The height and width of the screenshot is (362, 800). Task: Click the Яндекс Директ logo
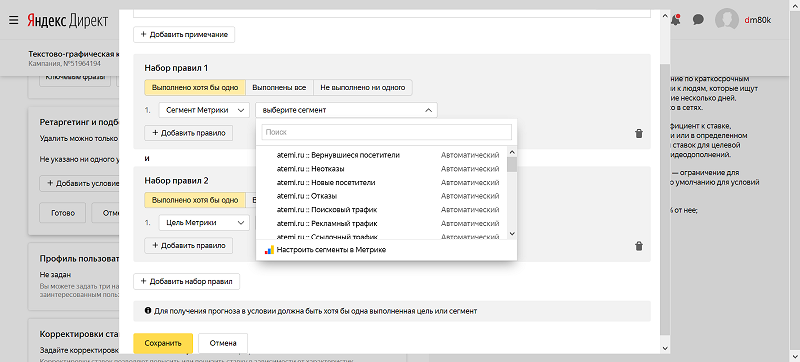click(x=67, y=20)
